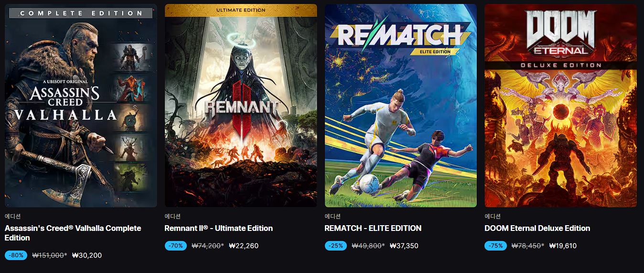Viewport: 644px width, 273px height.
Task: Click the -70% discount badge
Action: 176,246
